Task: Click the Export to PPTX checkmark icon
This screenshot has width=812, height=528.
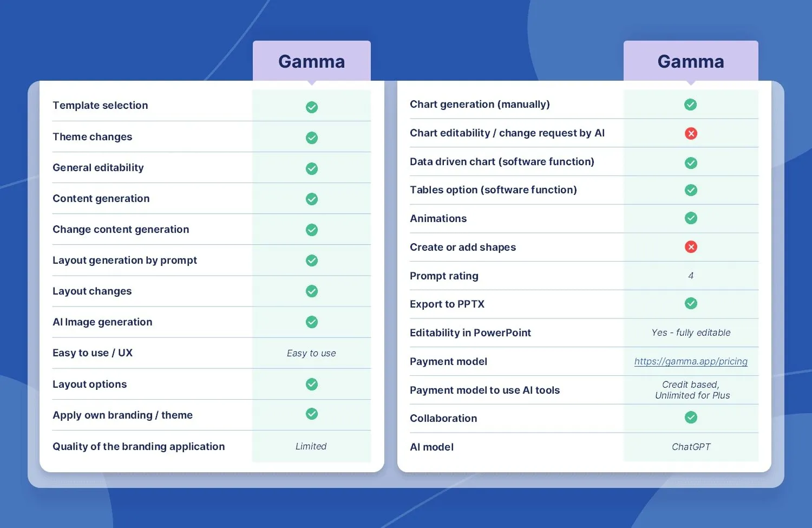Action: [x=691, y=303]
